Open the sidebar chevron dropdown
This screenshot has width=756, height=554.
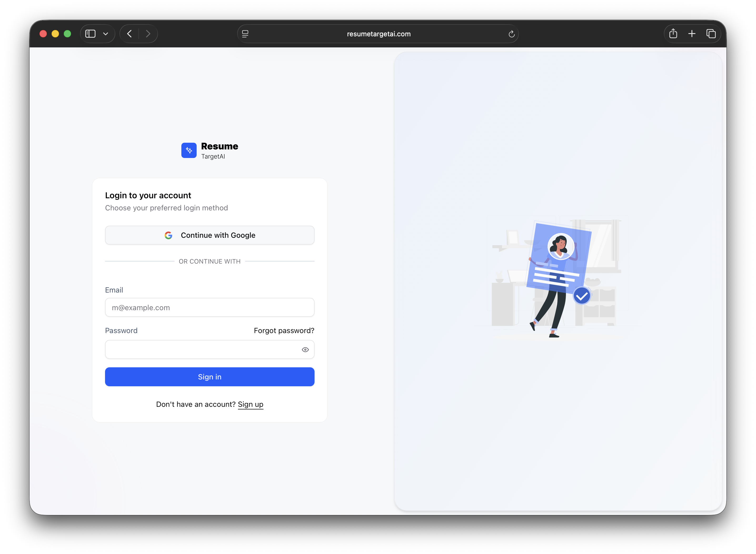pyautogui.click(x=106, y=33)
